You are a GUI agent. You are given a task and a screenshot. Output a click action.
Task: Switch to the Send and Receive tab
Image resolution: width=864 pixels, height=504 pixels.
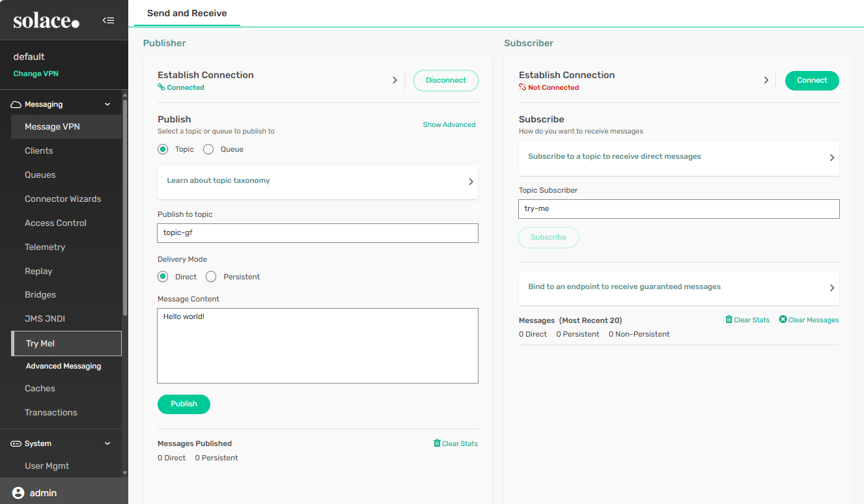tap(187, 13)
